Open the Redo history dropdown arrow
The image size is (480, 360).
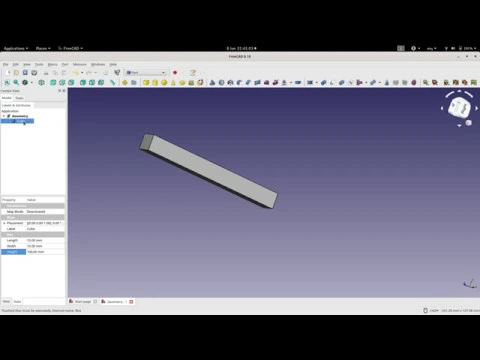pos(95,73)
